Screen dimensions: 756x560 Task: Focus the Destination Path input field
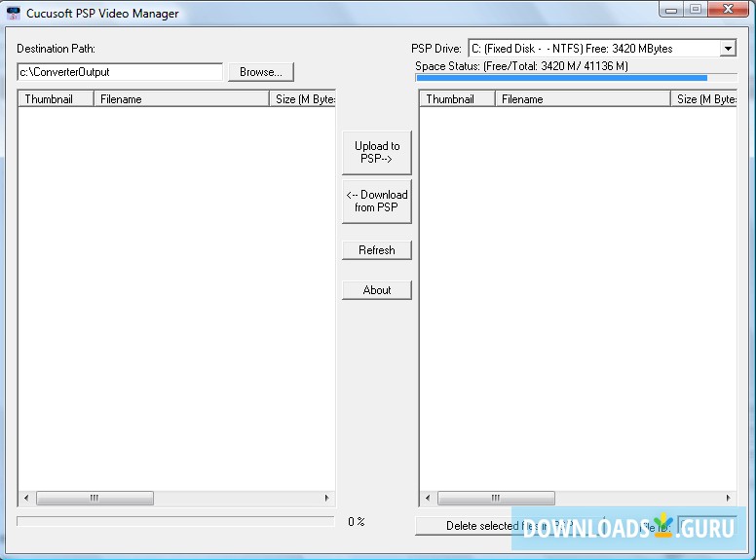[x=120, y=72]
